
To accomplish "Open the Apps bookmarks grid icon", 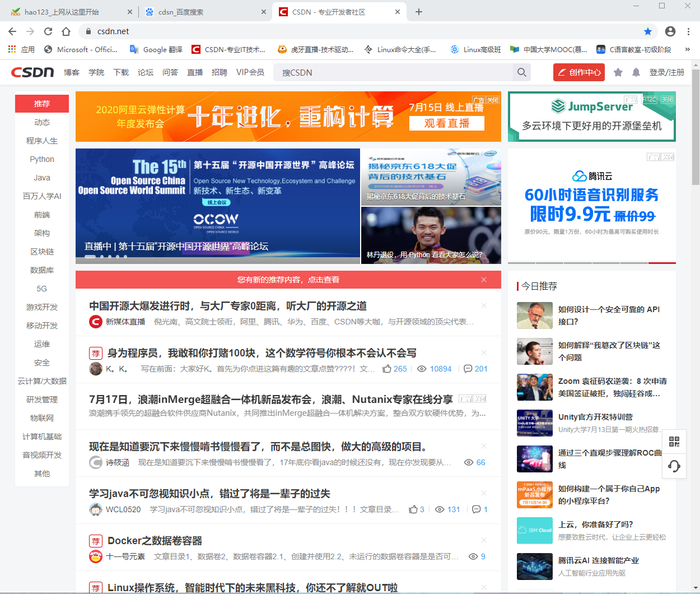I will (12, 49).
